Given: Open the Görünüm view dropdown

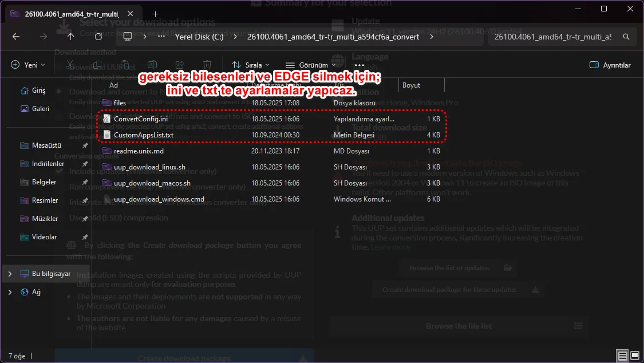Looking at the screenshot, I should click(x=310, y=65).
